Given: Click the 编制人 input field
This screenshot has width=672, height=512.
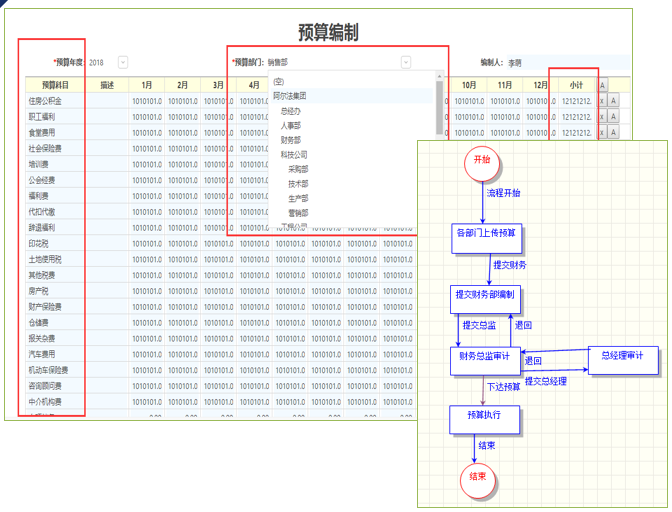Looking at the screenshot, I should point(568,63).
